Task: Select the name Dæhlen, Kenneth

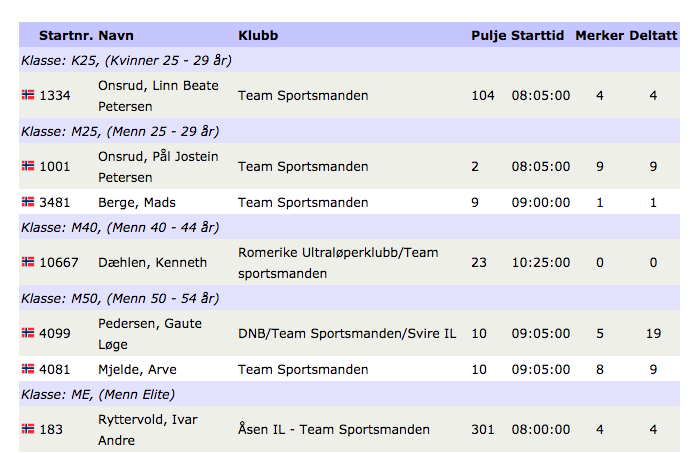Action: pyautogui.click(x=152, y=262)
